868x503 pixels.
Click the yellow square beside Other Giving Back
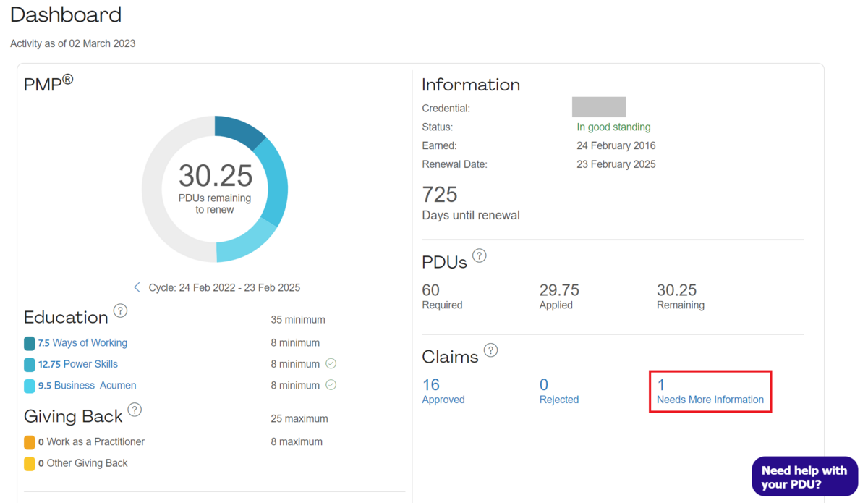click(x=29, y=462)
